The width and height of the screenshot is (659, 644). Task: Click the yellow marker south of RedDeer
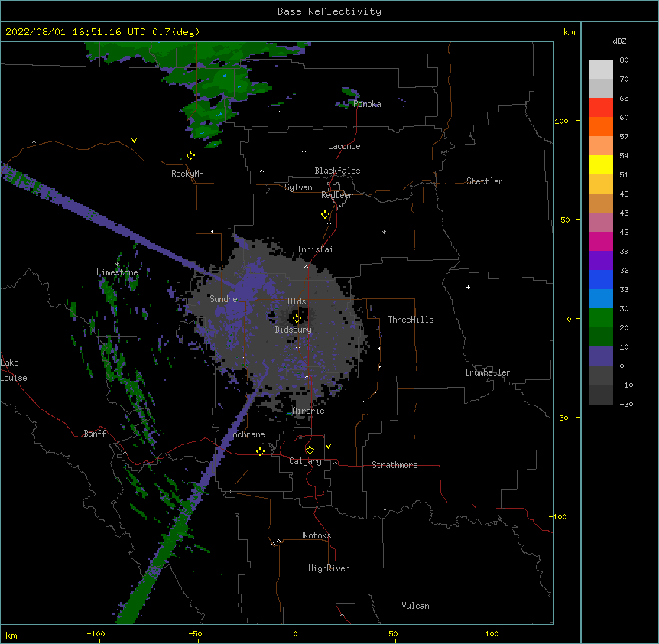tap(325, 215)
